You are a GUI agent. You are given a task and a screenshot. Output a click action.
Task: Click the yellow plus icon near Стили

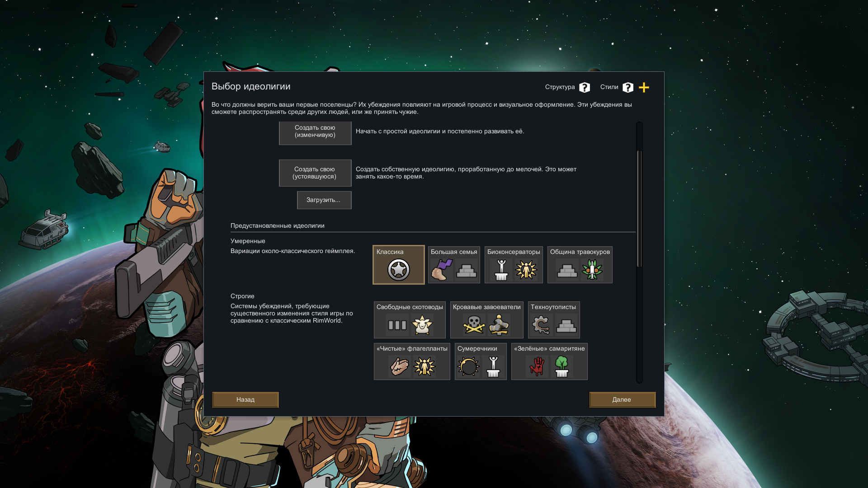point(644,87)
